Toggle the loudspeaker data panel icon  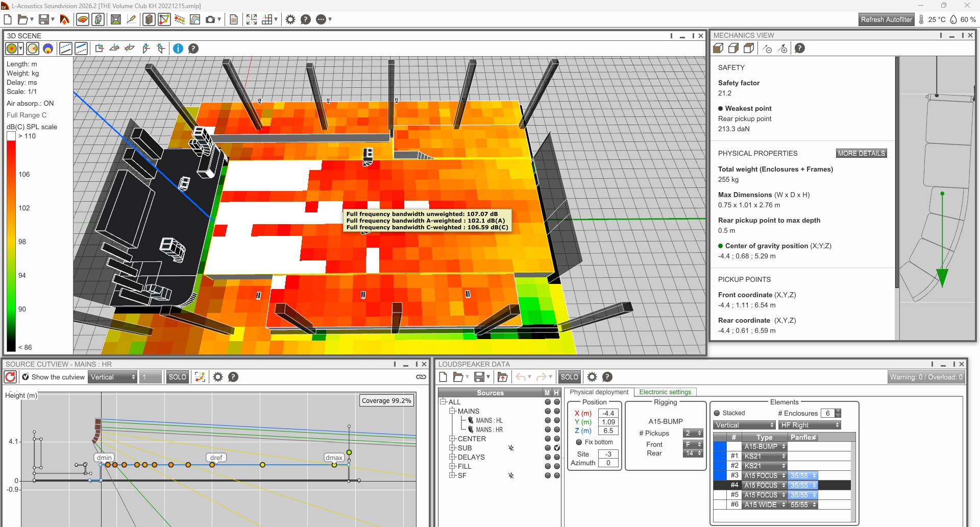(149, 19)
